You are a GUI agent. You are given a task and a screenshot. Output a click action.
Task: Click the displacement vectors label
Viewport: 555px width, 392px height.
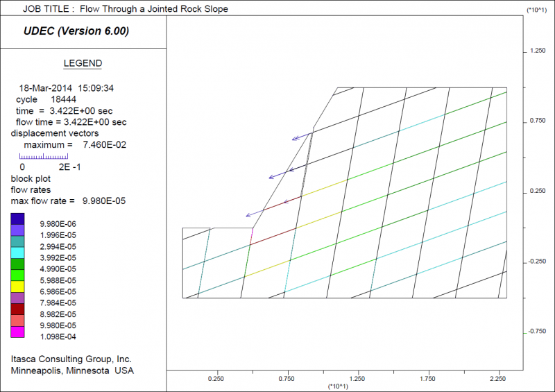55,133
